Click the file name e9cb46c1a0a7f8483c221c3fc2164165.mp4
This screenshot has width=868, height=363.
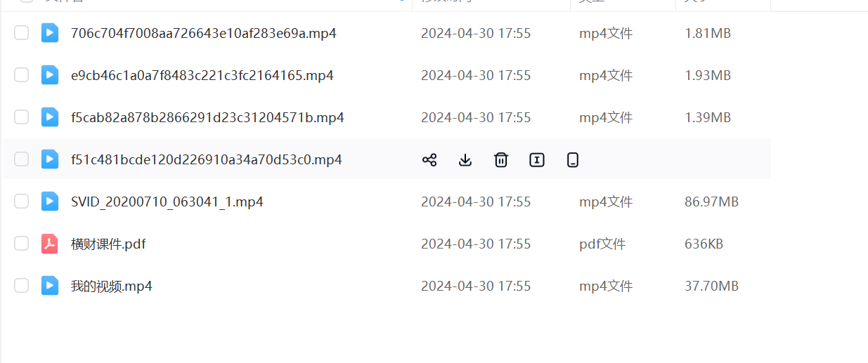pos(202,76)
